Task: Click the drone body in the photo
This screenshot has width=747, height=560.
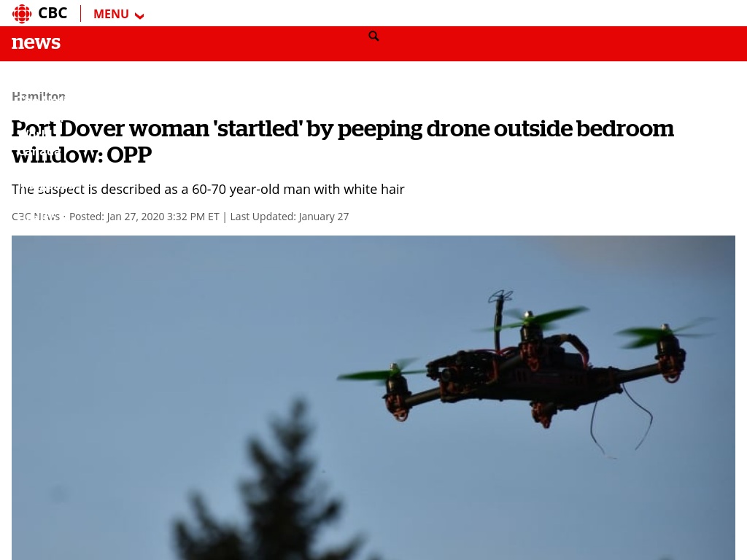Action: pyautogui.click(x=524, y=371)
